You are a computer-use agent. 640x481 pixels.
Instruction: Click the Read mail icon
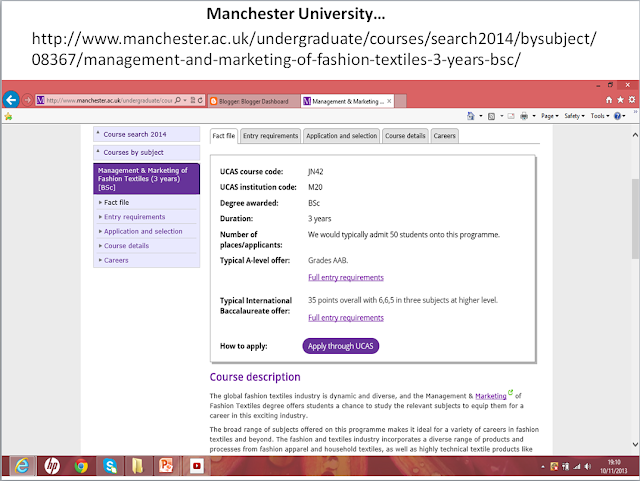click(x=511, y=116)
